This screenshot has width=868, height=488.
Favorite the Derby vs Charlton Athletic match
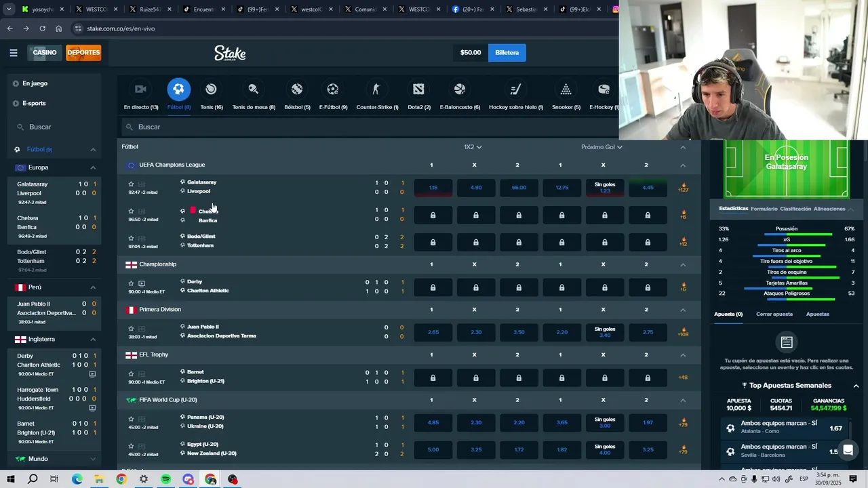pyautogui.click(x=131, y=283)
